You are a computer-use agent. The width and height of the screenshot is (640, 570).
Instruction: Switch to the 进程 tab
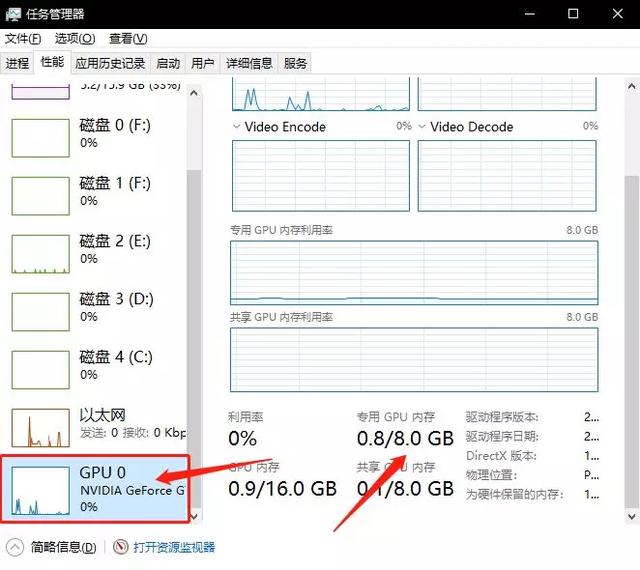coord(17,63)
